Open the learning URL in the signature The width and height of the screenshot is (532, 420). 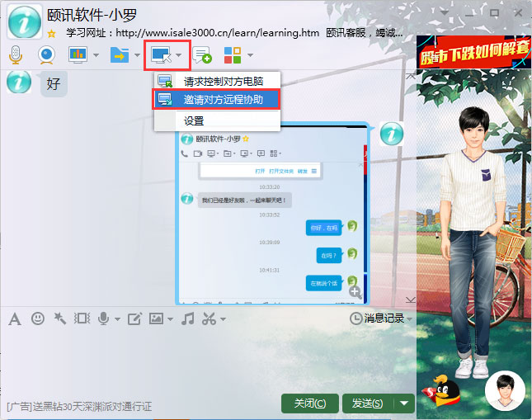pyautogui.click(x=217, y=33)
